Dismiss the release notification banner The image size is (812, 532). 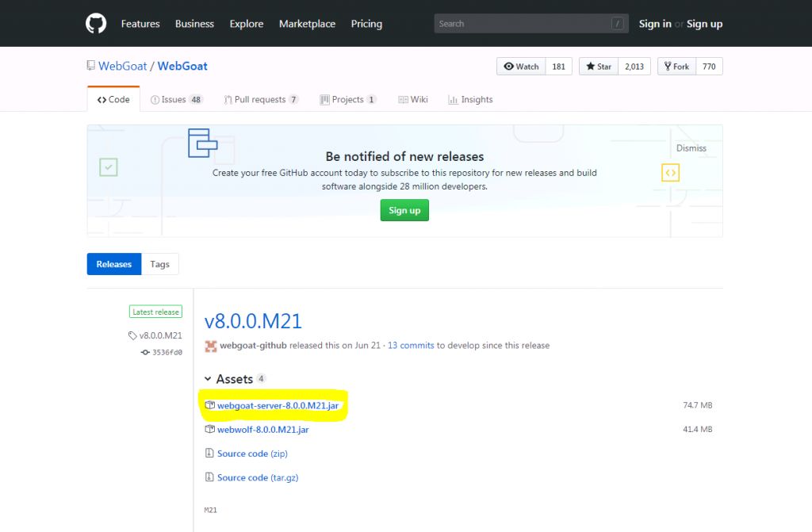click(691, 148)
